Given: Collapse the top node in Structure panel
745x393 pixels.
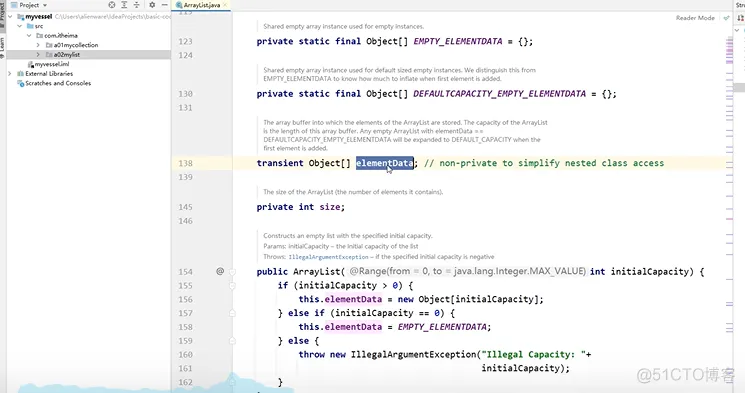Looking at the screenshot, I should (737, 30).
